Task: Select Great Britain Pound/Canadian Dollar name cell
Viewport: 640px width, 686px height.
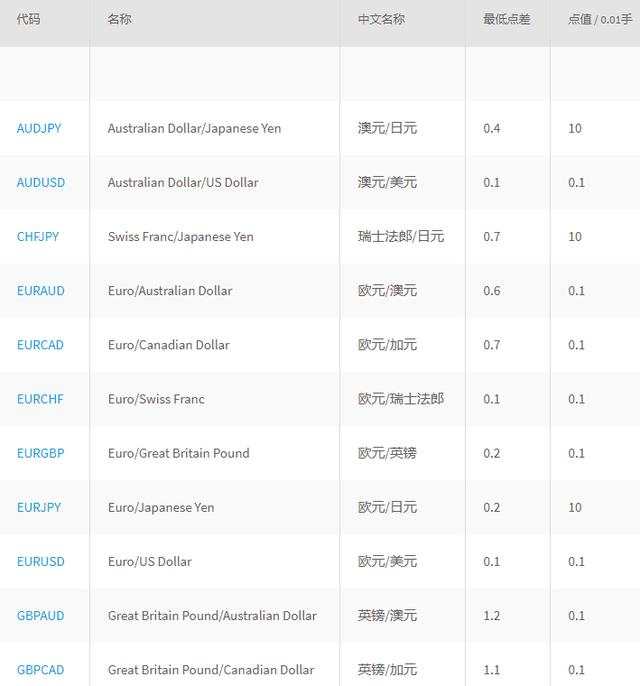Action: (211, 670)
